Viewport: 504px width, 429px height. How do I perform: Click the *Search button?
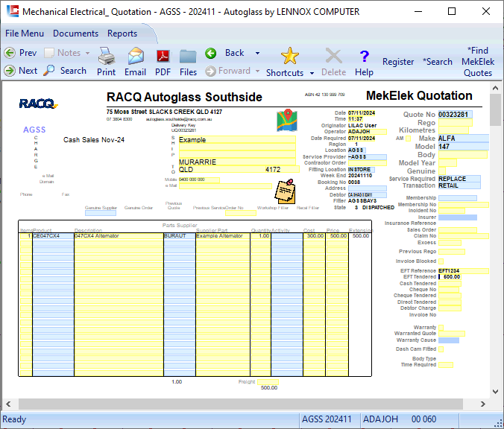click(x=437, y=62)
